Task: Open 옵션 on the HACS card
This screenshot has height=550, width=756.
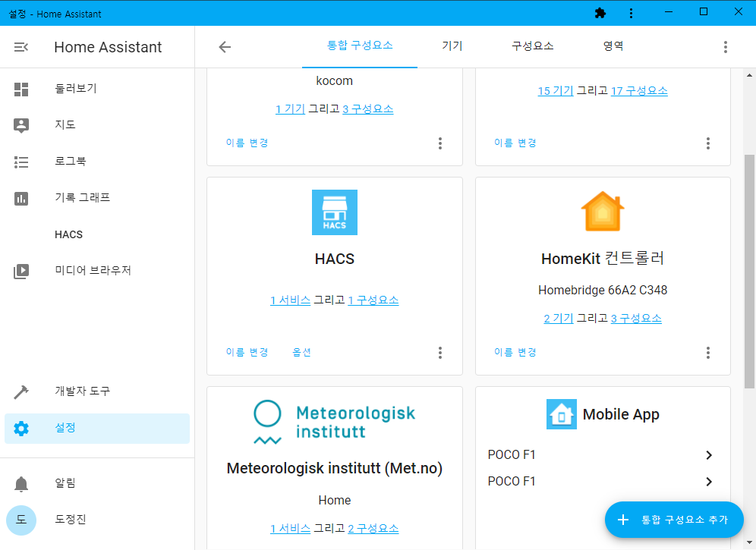Action: 302,352
